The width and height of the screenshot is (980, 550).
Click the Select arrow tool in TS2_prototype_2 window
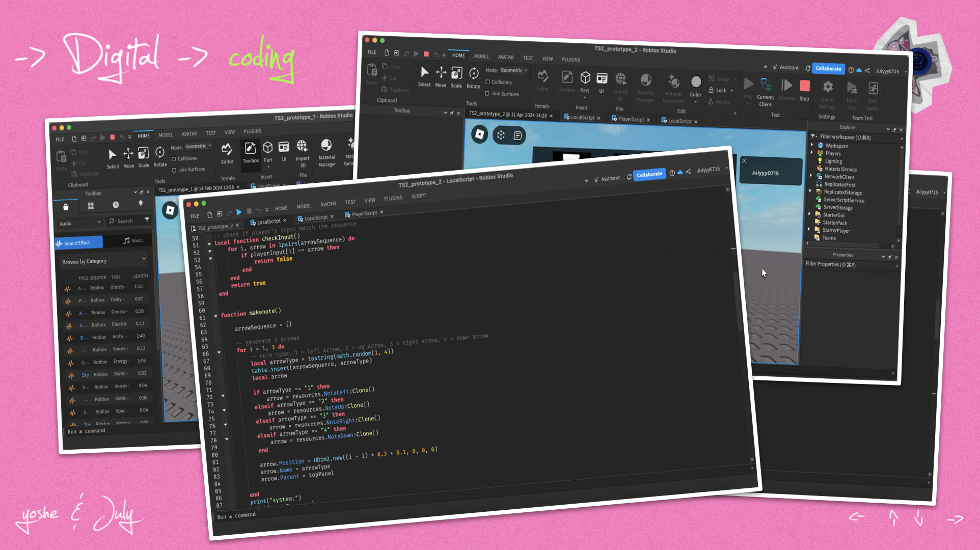pos(424,76)
